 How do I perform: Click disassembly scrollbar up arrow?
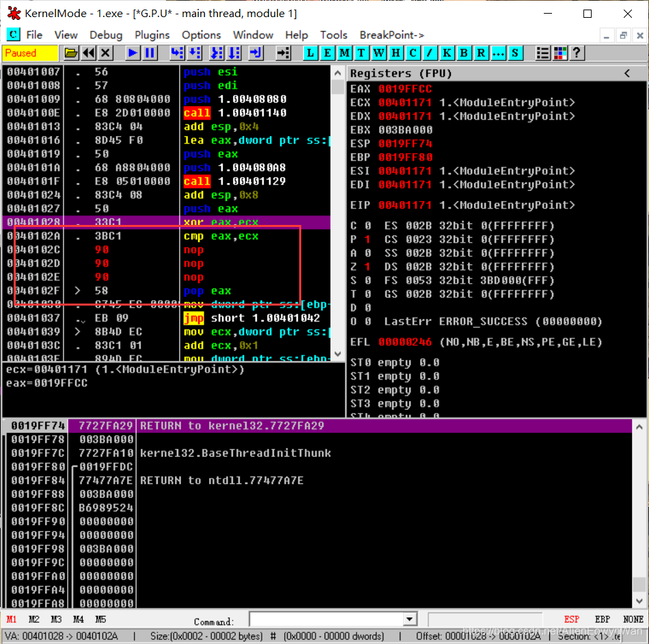click(x=337, y=73)
